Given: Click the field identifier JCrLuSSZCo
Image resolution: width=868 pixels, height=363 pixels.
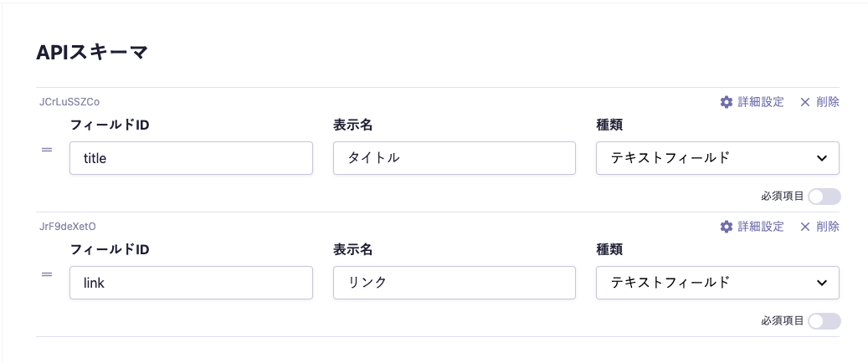Looking at the screenshot, I should (69, 101).
